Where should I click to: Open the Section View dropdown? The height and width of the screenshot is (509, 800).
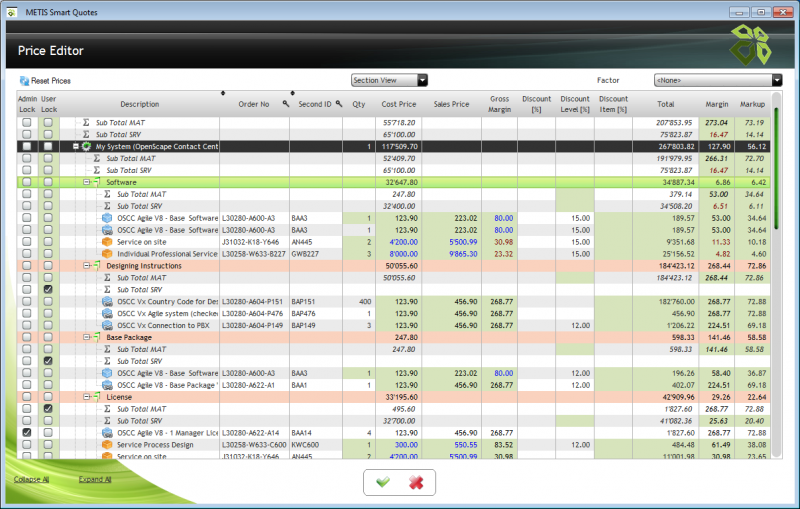[389, 80]
